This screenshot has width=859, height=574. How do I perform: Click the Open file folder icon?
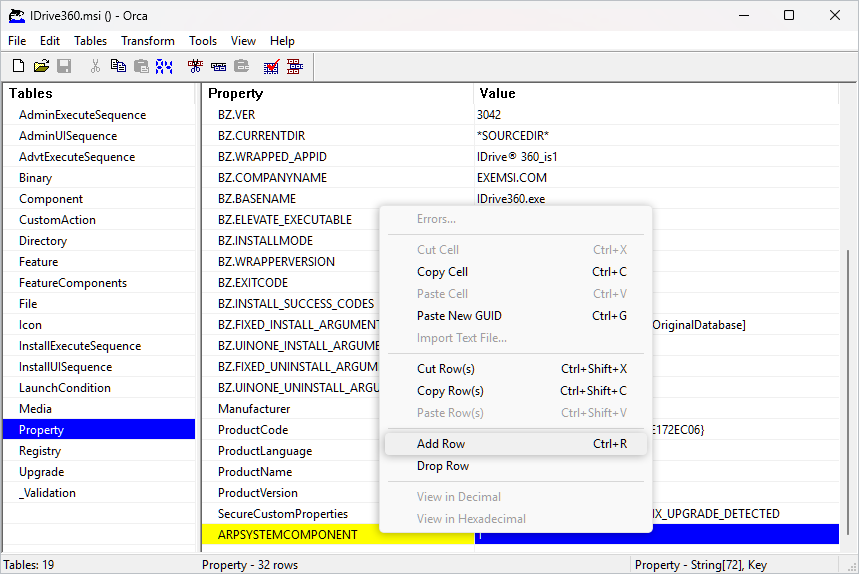(41, 66)
